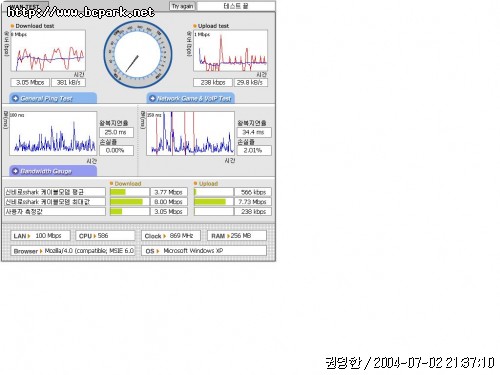
Task: Click the RAM 256 MB field
Action: click(x=237, y=236)
